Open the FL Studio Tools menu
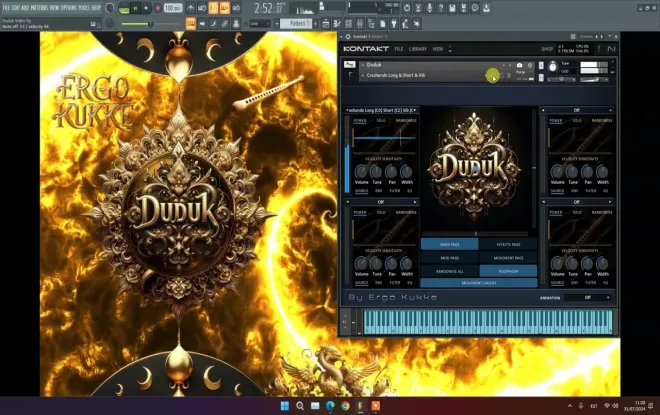 (84, 8)
